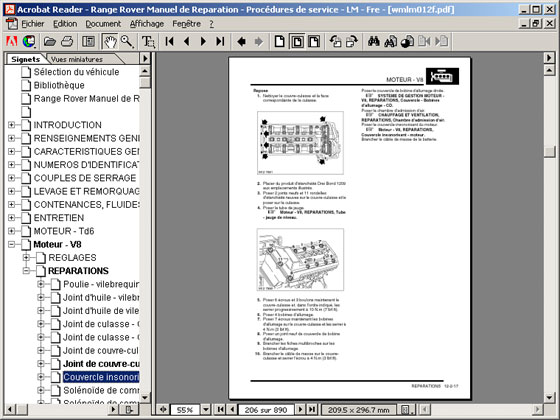
Task: Go to next page from toolbar
Action: click(x=203, y=42)
